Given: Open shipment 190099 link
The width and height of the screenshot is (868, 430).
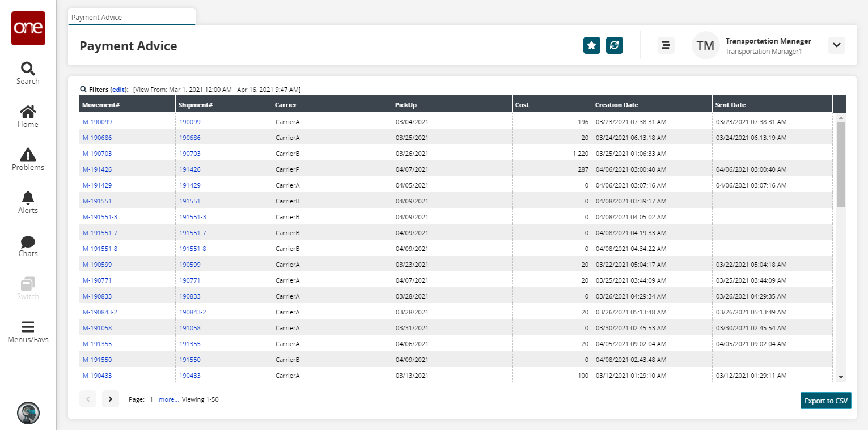Looking at the screenshot, I should point(190,122).
